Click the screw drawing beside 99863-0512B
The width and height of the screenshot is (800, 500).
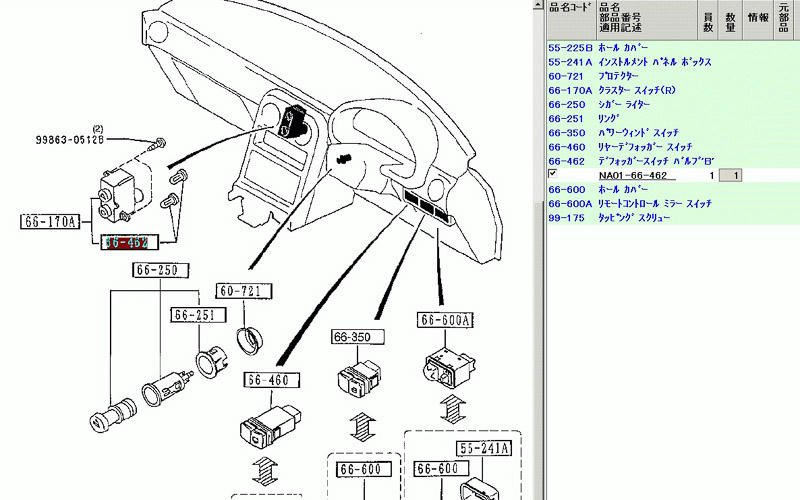pos(158,145)
